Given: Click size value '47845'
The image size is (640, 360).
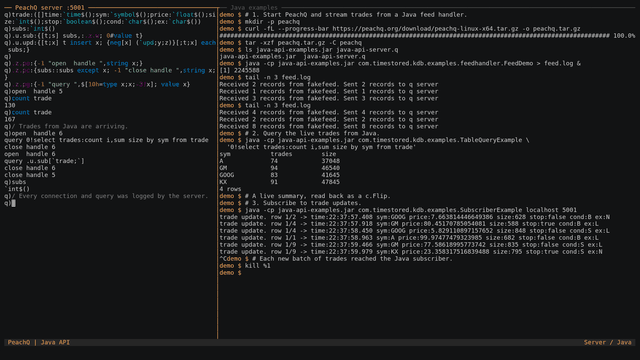Looking at the screenshot, I should [x=331, y=182].
